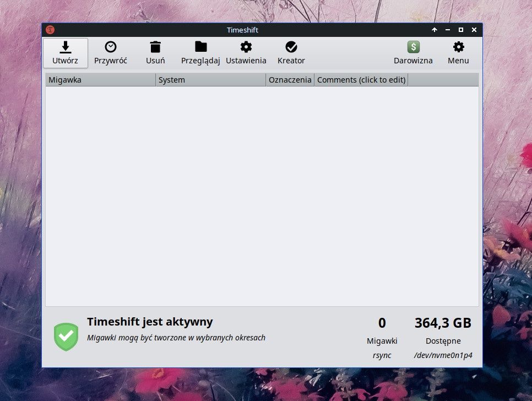Launch the Kreator setup wizard

[291, 53]
